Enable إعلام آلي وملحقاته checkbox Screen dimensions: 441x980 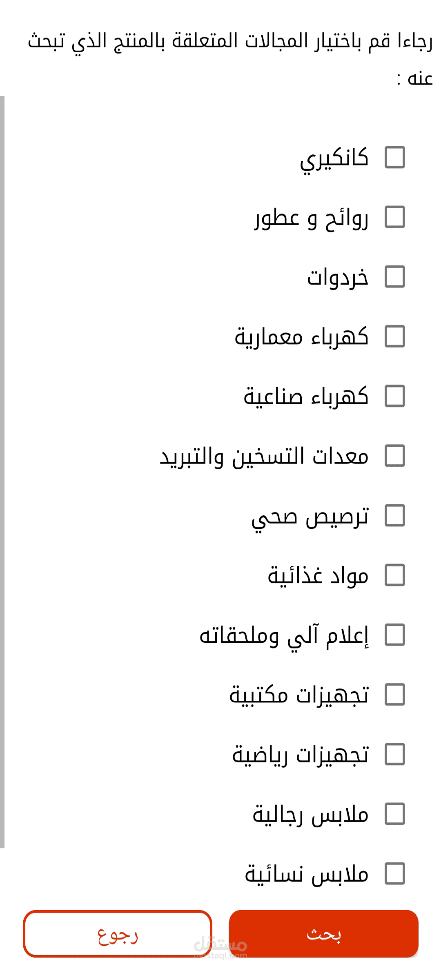click(x=394, y=635)
